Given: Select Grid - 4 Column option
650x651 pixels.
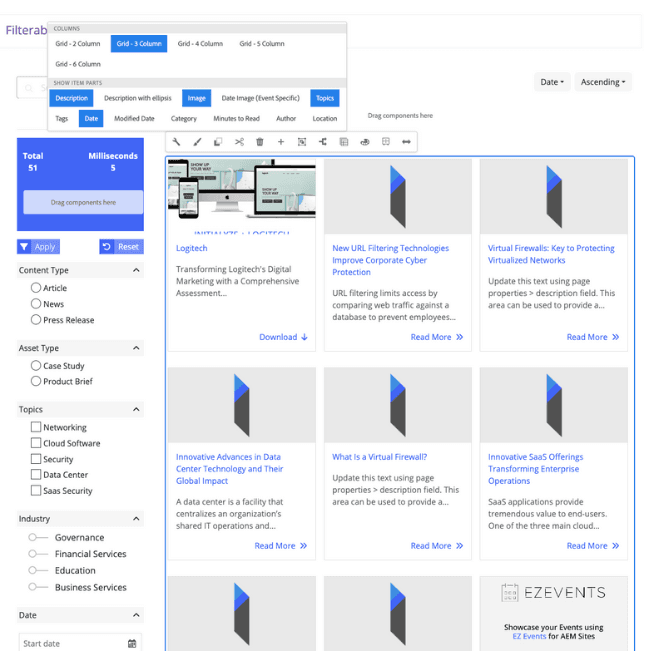Looking at the screenshot, I should pyautogui.click(x=200, y=44).
